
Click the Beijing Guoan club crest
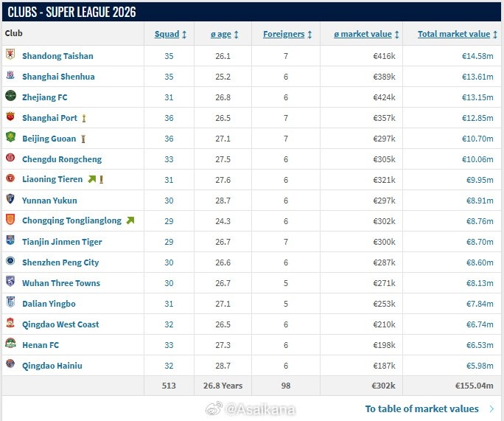point(10,136)
